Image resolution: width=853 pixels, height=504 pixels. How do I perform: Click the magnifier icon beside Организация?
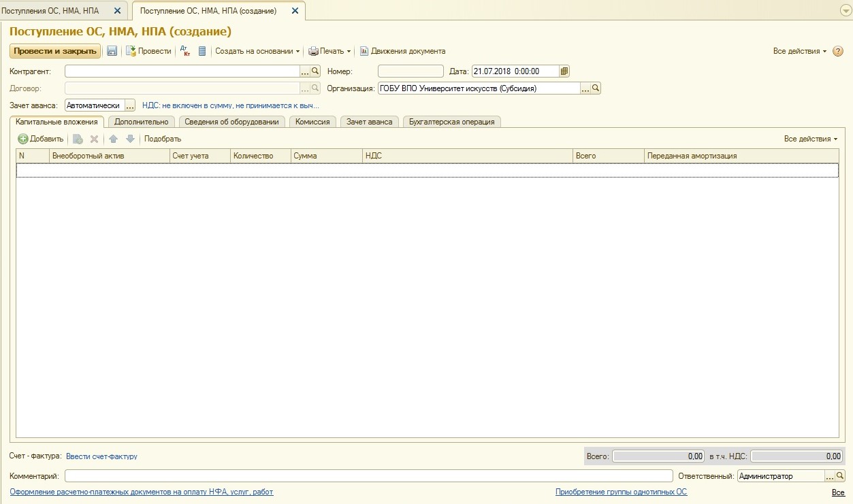(596, 88)
